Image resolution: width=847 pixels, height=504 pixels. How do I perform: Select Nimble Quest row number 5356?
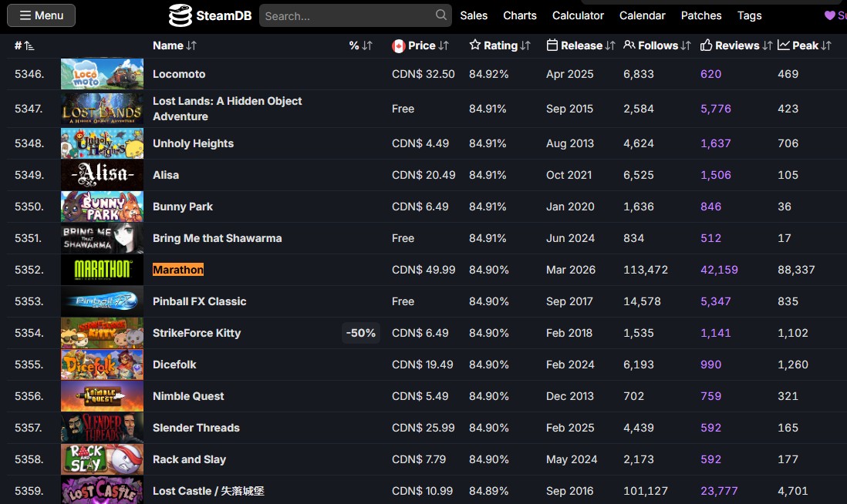point(29,396)
